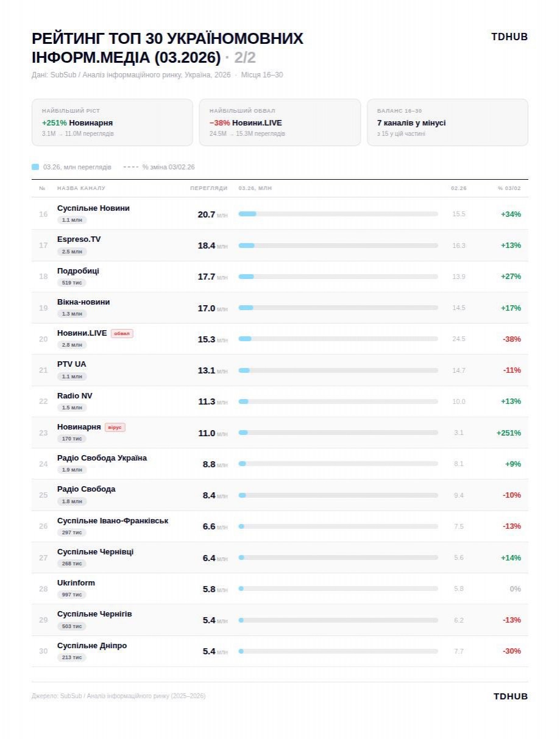Click the TDHUB logo in the top header
560x739 pixels.
click(509, 37)
